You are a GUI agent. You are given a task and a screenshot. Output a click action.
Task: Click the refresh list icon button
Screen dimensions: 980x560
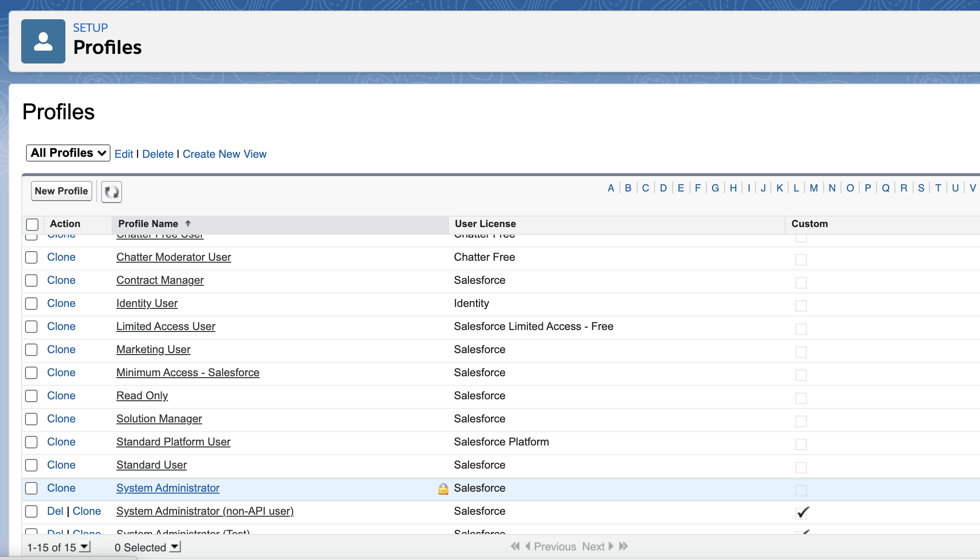click(112, 191)
